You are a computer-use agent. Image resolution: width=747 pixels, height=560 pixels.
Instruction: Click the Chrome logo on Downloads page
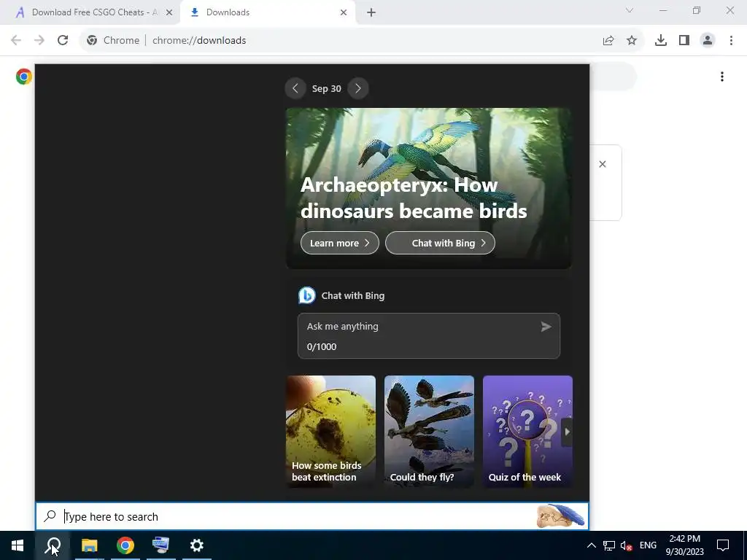24,77
